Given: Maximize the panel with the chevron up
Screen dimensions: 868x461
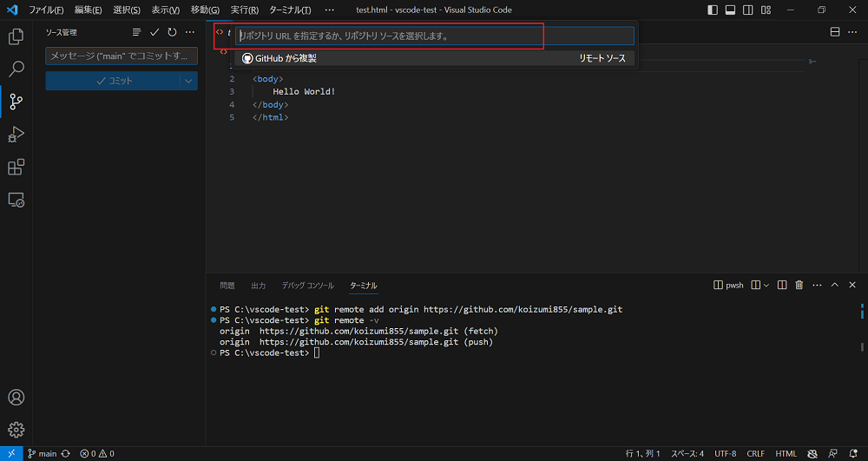Looking at the screenshot, I should tap(835, 285).
